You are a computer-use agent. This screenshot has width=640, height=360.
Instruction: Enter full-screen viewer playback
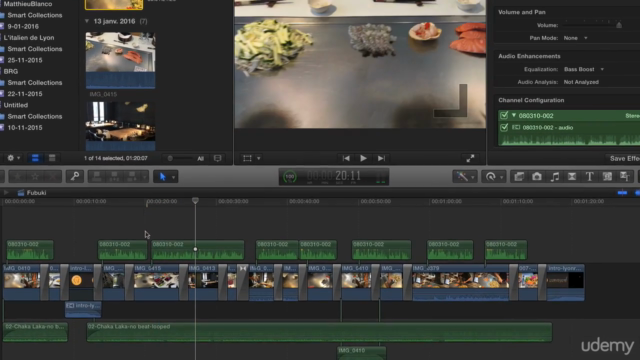470,158
